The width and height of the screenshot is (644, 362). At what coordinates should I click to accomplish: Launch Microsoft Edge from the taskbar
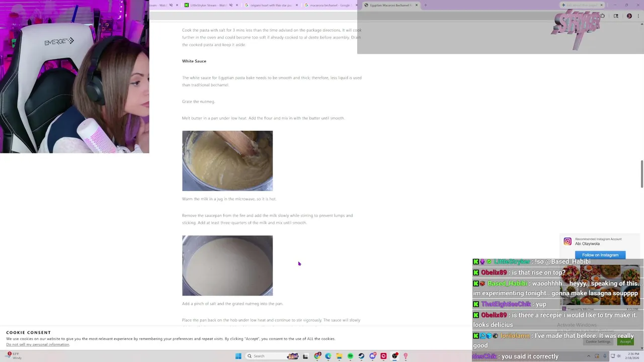328,356
